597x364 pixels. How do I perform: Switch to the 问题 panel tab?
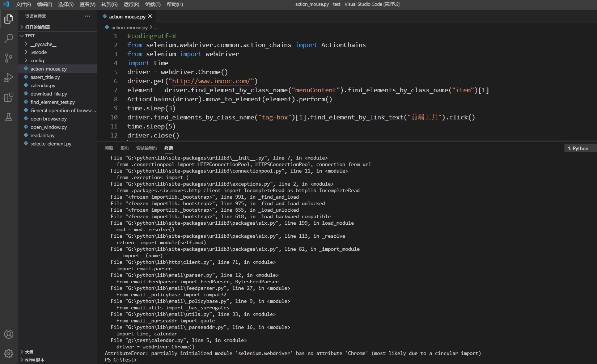[x=109, y=148]
